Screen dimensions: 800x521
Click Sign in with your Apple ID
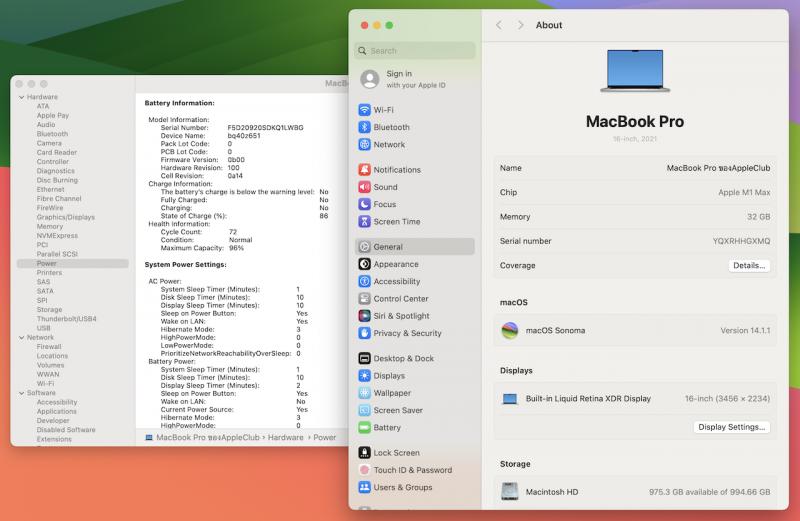(415, 79)
